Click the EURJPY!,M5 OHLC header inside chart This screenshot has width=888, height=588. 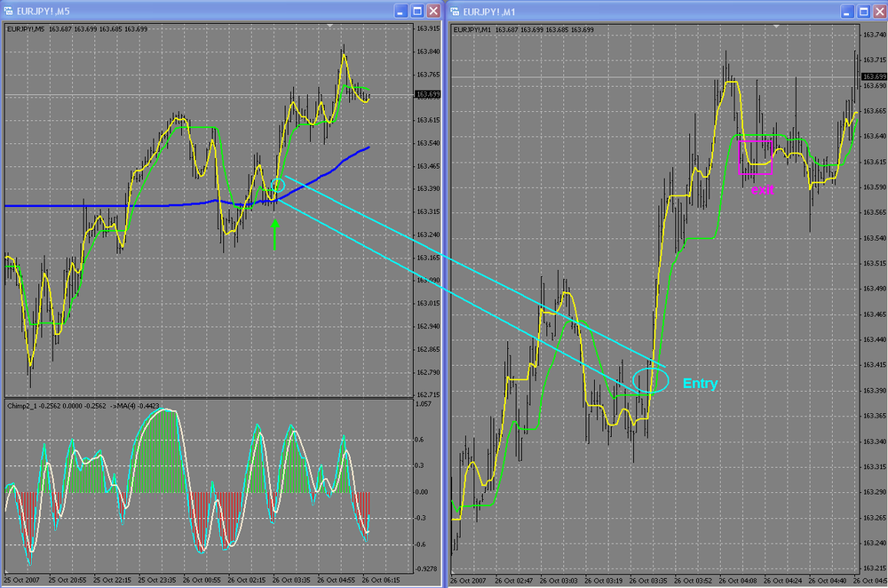(77, 29)
